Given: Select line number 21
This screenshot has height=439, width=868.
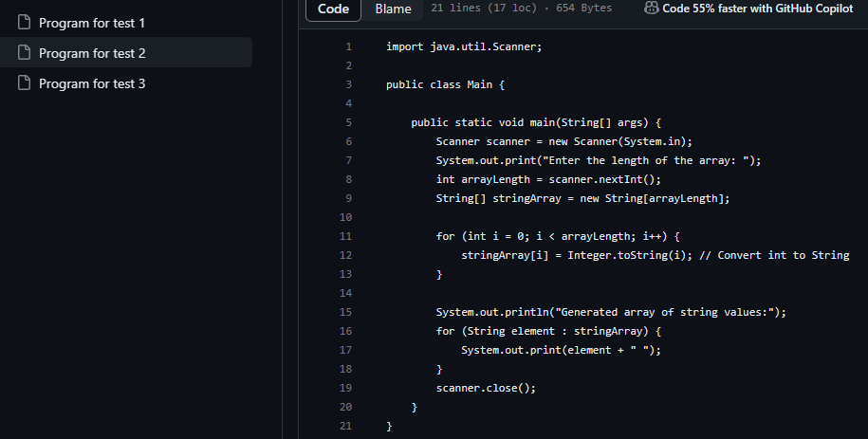Looking at the screenshot, I should (345, 426).
